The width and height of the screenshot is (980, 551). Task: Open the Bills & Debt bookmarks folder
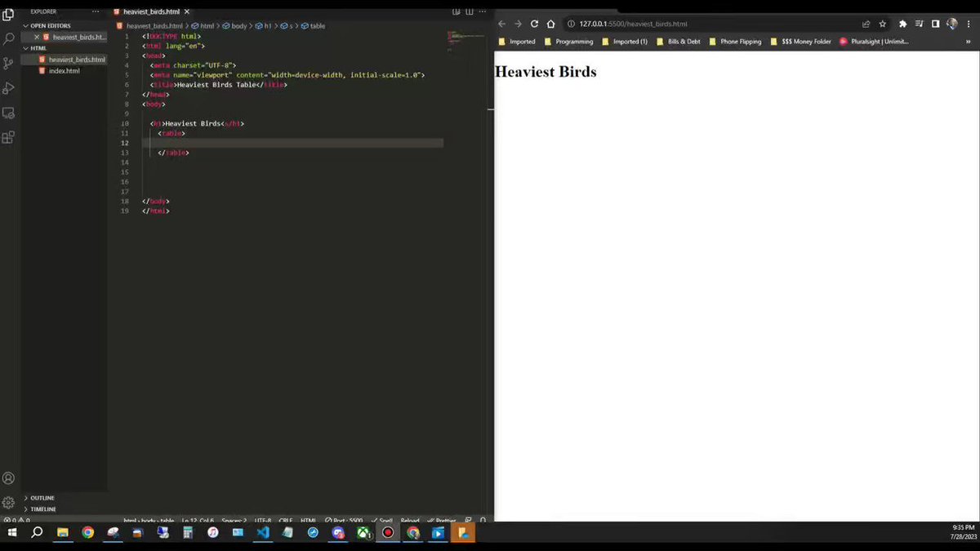coord(679,41)
